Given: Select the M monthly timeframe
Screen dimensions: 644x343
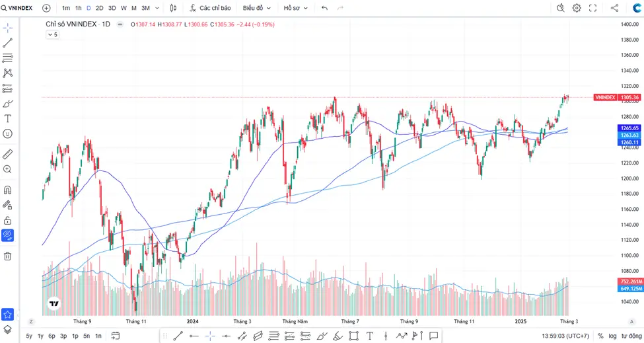Looking at the screenshot, I should (x=134, y=8).
